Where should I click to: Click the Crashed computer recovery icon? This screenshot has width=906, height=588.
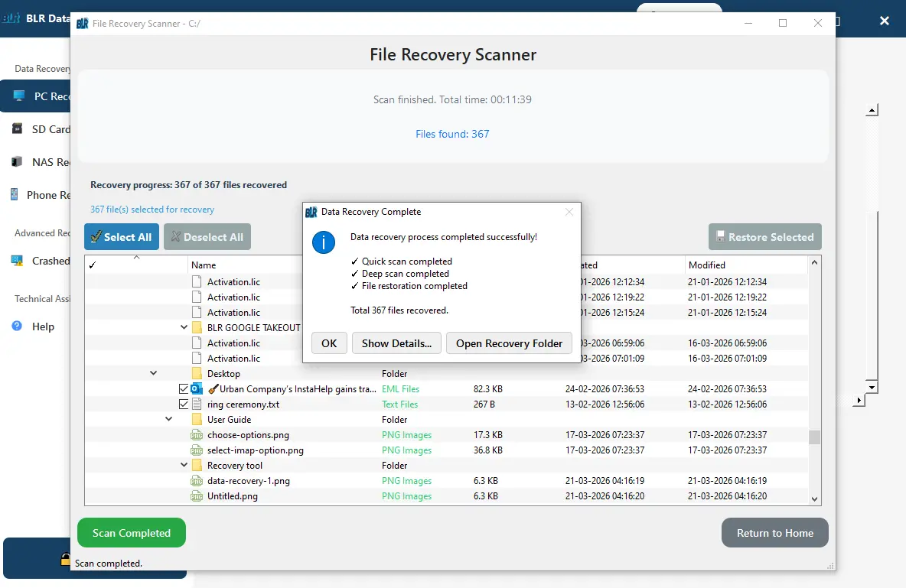point(17,261)
